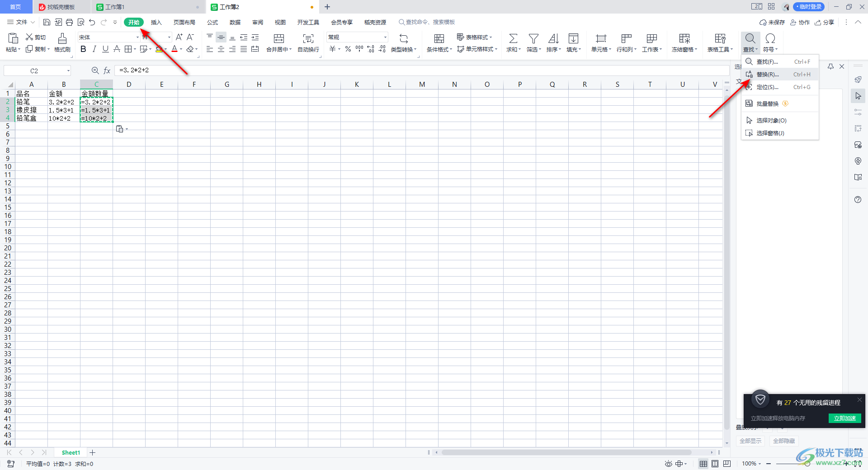Click the AutoSum (求和) sigma icon
The height and width of the screenshot is (470, 868).
click(x=513, y=38)
